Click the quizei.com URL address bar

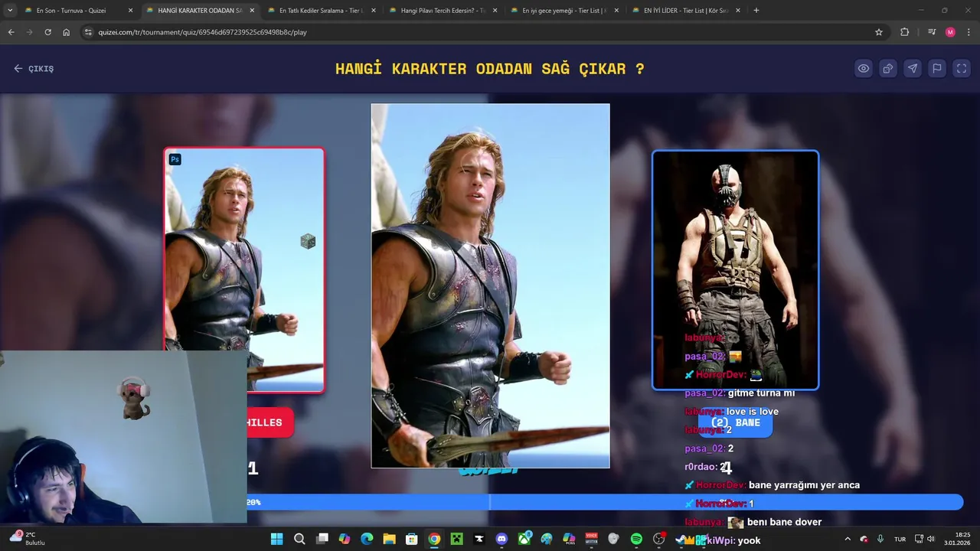click(482, 32)
